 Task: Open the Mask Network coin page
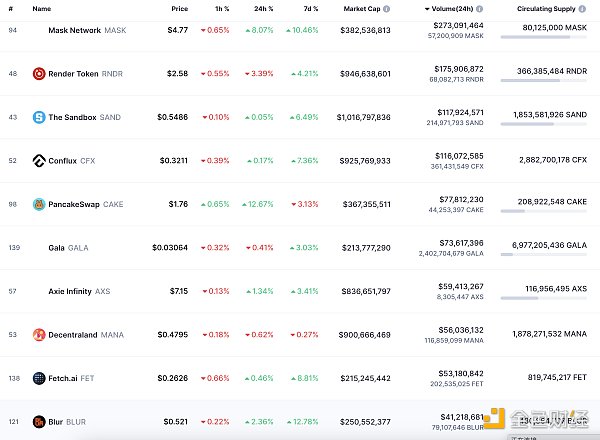(74, 30)
